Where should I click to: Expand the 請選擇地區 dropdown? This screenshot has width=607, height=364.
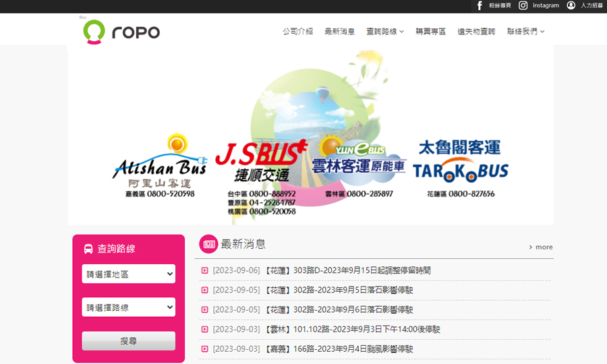pos(128,274)
